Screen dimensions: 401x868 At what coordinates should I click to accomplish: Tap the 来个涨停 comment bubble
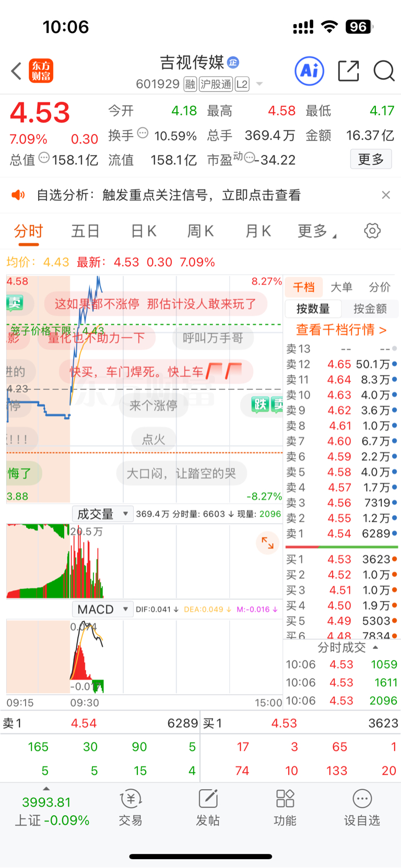(153, 406)
